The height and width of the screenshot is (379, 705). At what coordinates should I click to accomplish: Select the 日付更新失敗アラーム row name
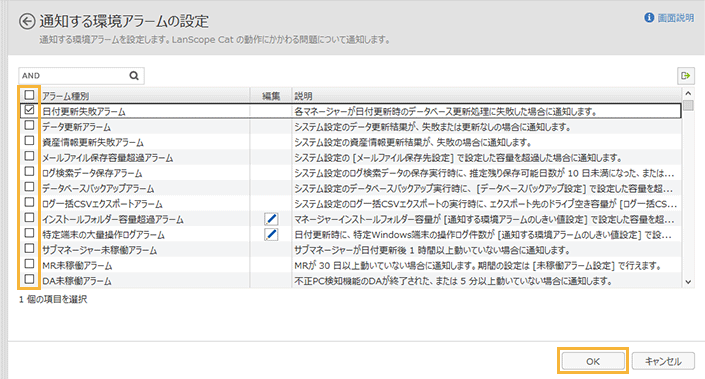pos(84,111)
